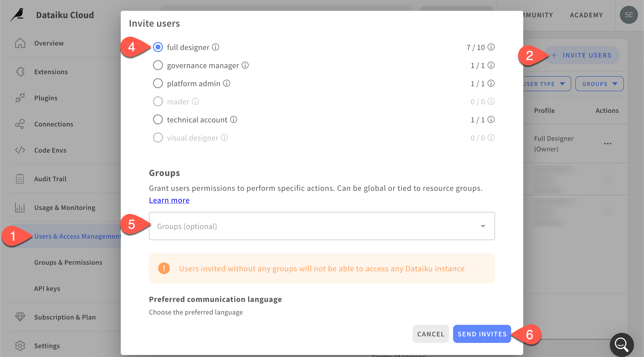The width and height of the screenshot is (644, 357).
Task: Follow the Learn more link
Action: [169, 200]
